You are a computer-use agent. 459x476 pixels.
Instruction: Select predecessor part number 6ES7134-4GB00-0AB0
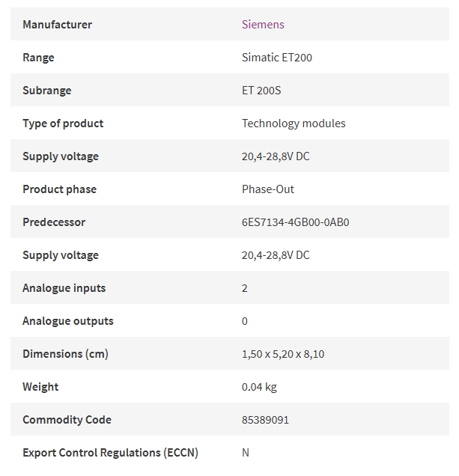click(295, 222)
